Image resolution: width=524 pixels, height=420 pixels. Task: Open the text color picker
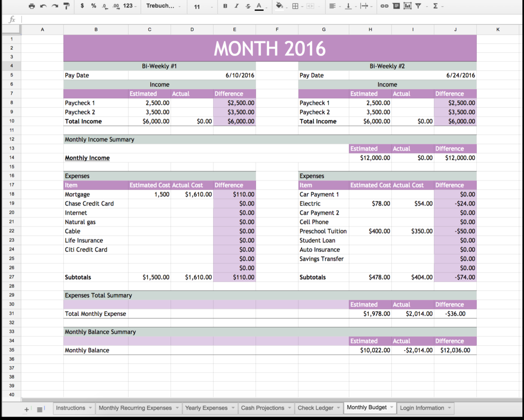click(259, 6)
